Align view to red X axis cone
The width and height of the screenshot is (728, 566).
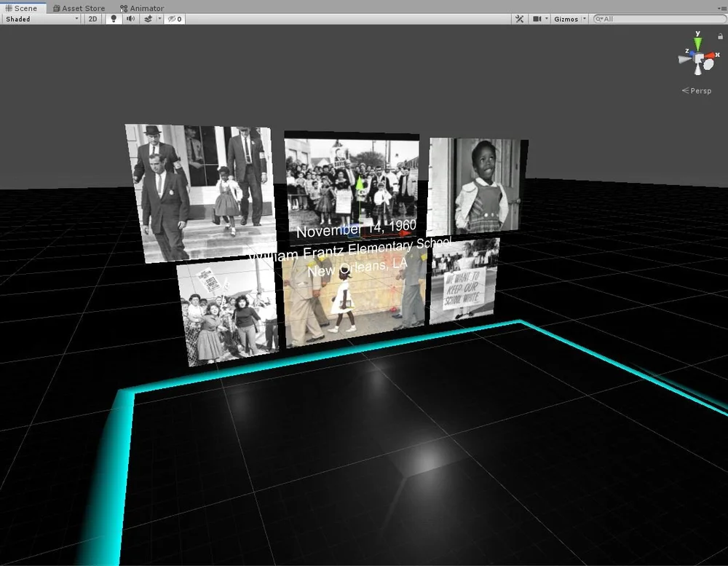tap(711, 56)
